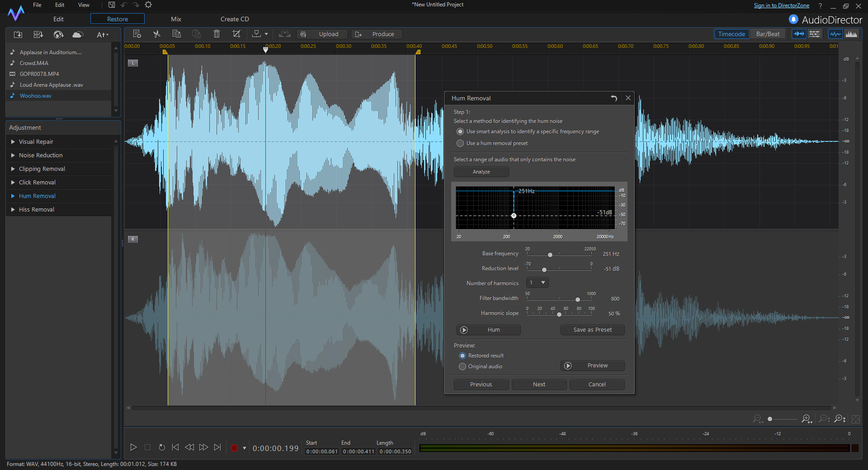Switch to the Create CD tab
Image resolution: width=868 pixels, height=470 pixels.
235,19
